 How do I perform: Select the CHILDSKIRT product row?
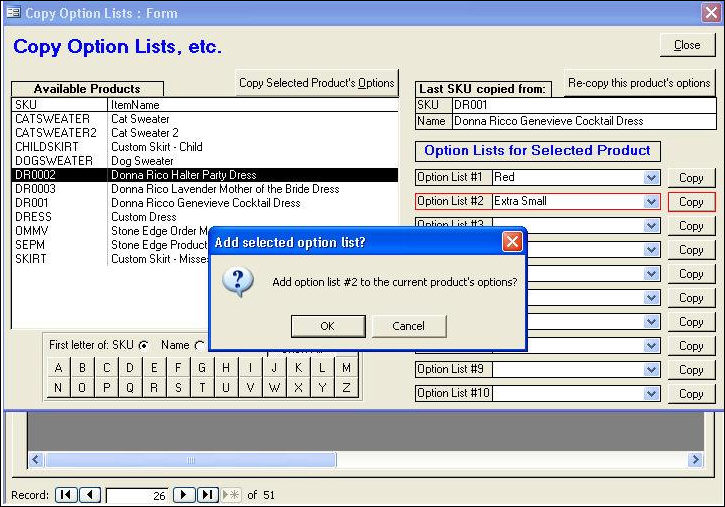(x=204, y=147)
